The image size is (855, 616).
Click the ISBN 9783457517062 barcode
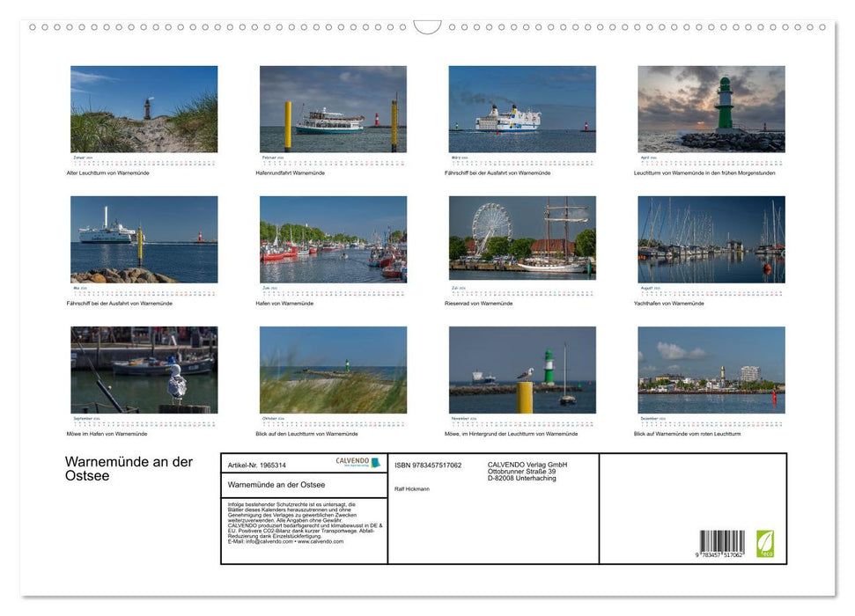click(x=721, y=542)
